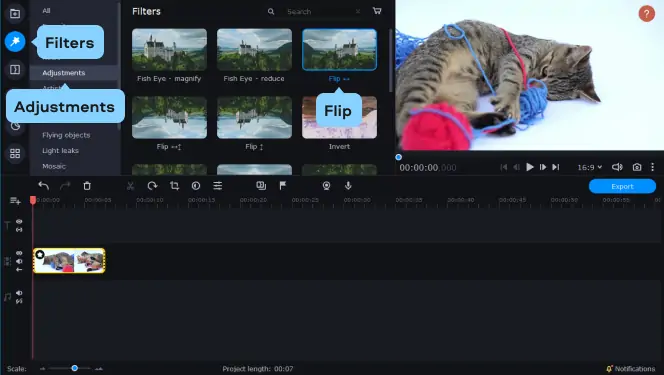
Task: Select the Mosaic filter category
Action: (54, 166)
